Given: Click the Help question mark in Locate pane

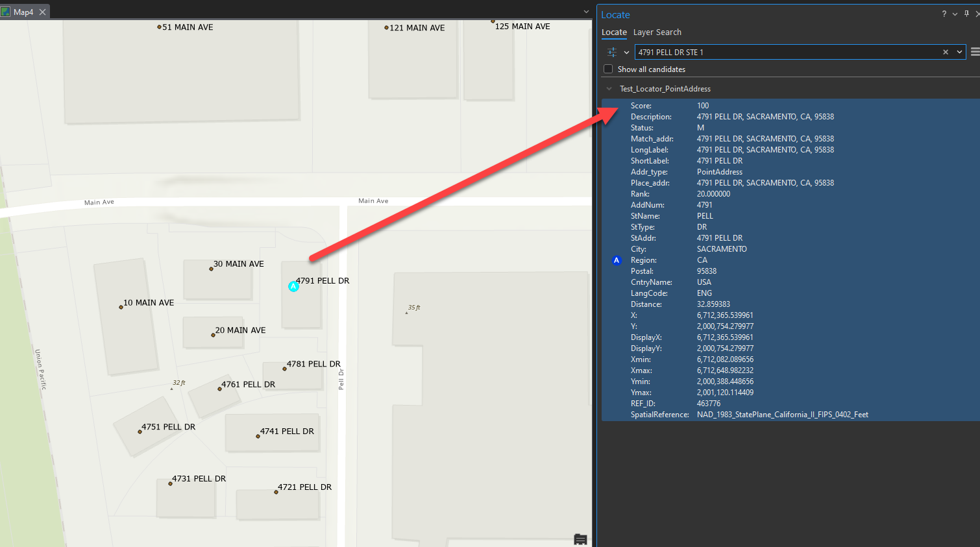Looking at the screenshot, I should click(x=944, y=14).
